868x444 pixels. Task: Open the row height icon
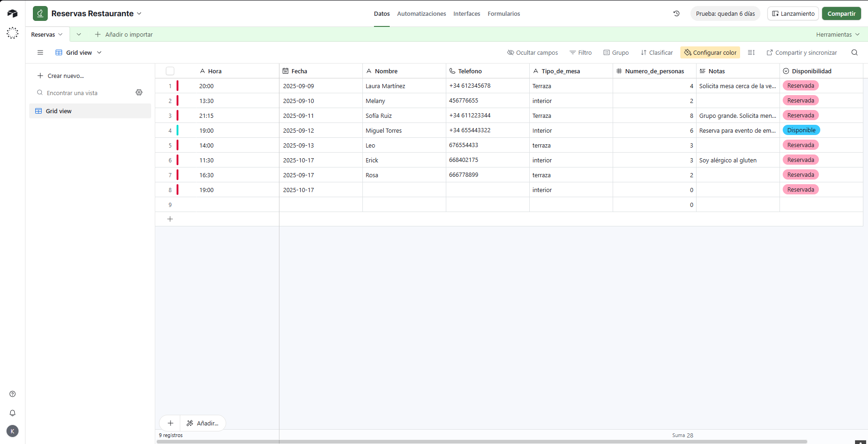pyautogui.click(x=751, y=52)
